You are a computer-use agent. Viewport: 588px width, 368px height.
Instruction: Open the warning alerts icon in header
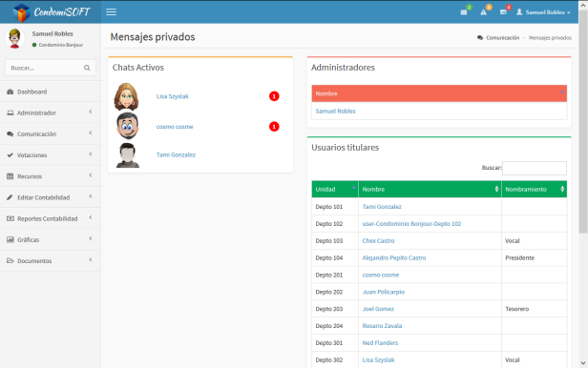click(x=483, y=12)
